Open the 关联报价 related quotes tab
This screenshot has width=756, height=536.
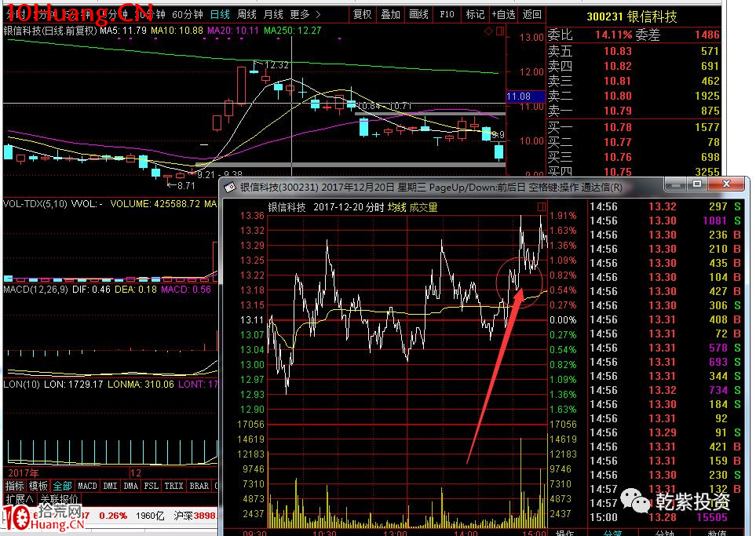59,498
